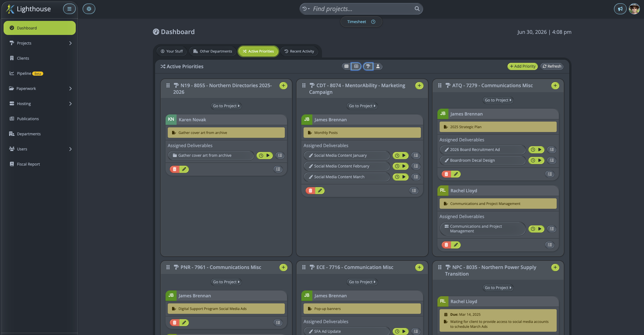Open priority list icon in Monthly Posts footer
This screenshot has height=335, width=644.
pos(414,191)
